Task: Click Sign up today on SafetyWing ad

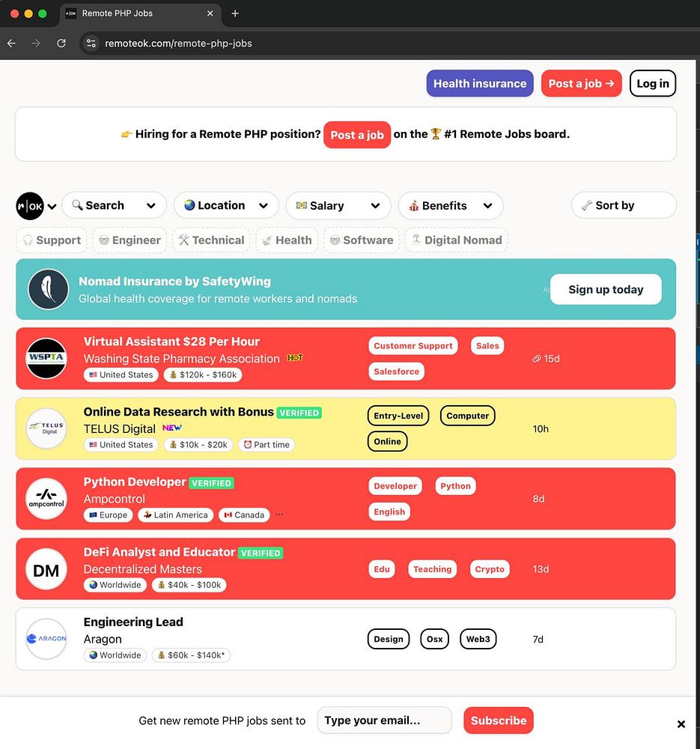Action: [x=606, y=289]
